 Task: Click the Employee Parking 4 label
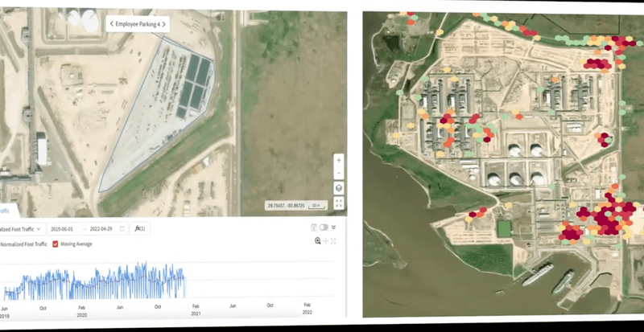138,24
